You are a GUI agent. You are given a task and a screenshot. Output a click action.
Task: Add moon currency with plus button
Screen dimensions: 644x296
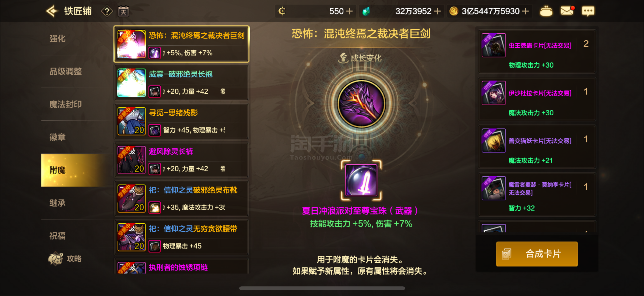pos(349,11)
